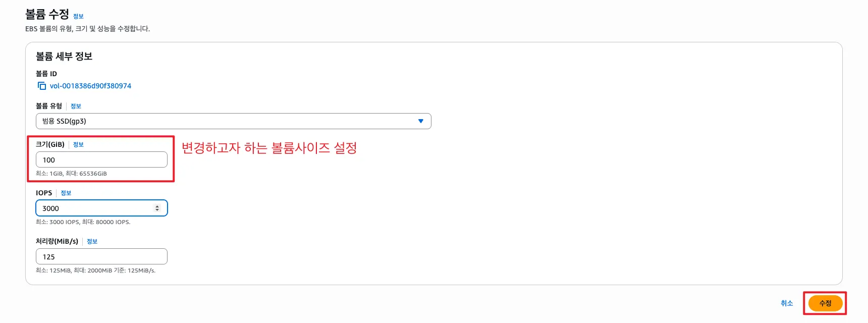Image resolution: width=868 pixels, height=323 pixels.
Task: Open 정보 link next to 볼륨 유형
Action: [x=76, y=106]
